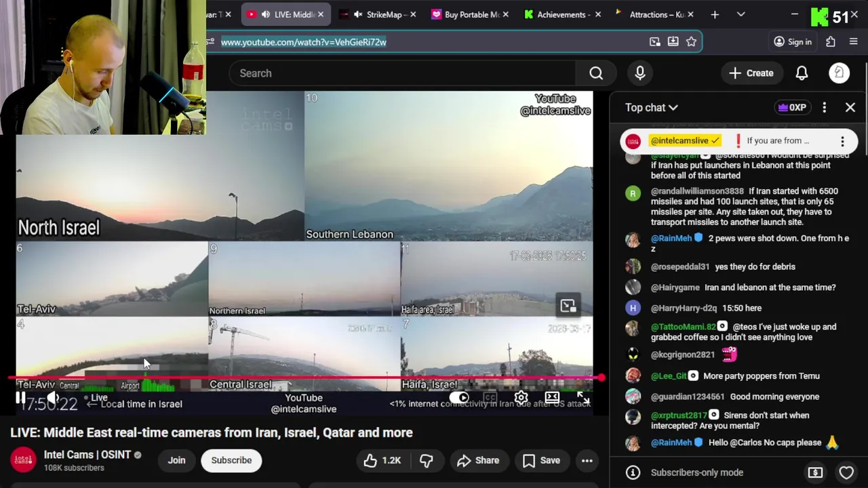Viewport: 868px width, 488px height.
Task: Unmute the StrikeMap tab audio icon
Action: [x=358, y=14]
